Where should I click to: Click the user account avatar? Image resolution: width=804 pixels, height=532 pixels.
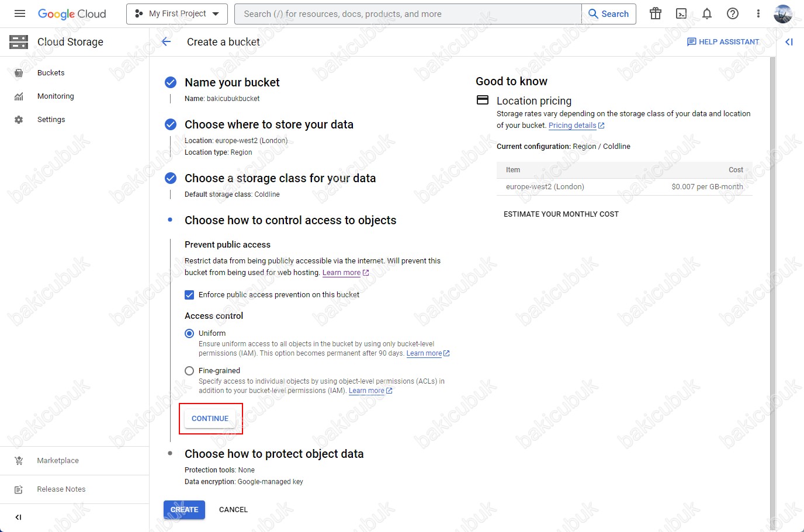click(783, 13)
